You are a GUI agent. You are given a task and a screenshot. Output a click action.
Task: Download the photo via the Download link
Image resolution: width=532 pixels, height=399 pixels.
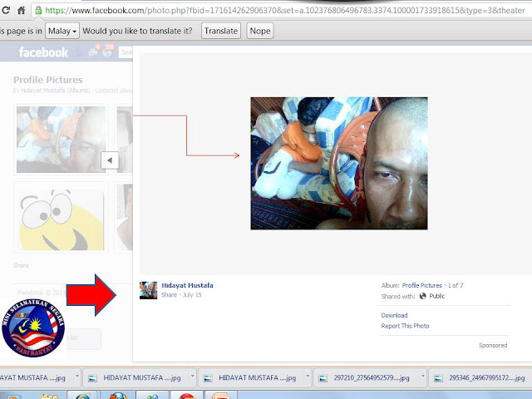tap(394, 315)
